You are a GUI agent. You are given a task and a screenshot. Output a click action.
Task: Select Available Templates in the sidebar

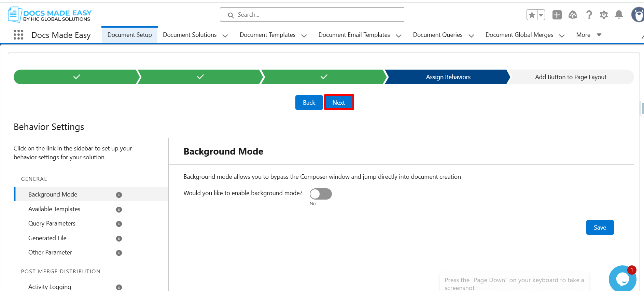pos(54,209)
